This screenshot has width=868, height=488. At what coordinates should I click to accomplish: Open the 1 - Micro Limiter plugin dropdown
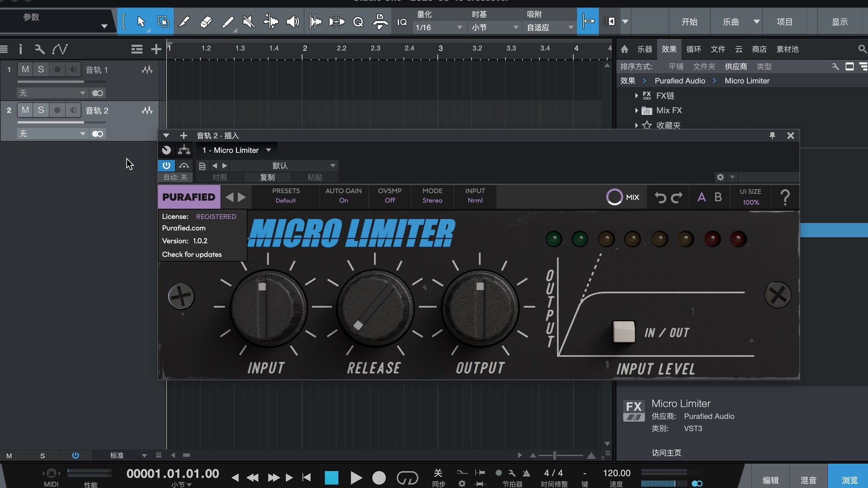[236, 150]
